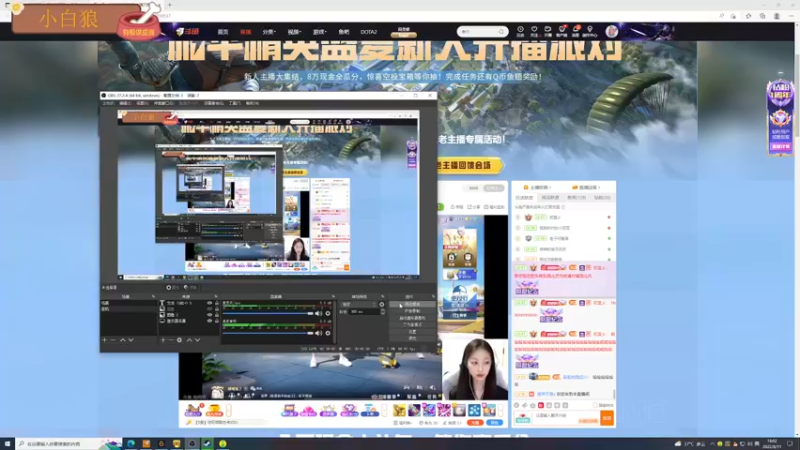The image size is (800, 450).
Task: Click the chat message input field
Action: [x=565, y=418]
